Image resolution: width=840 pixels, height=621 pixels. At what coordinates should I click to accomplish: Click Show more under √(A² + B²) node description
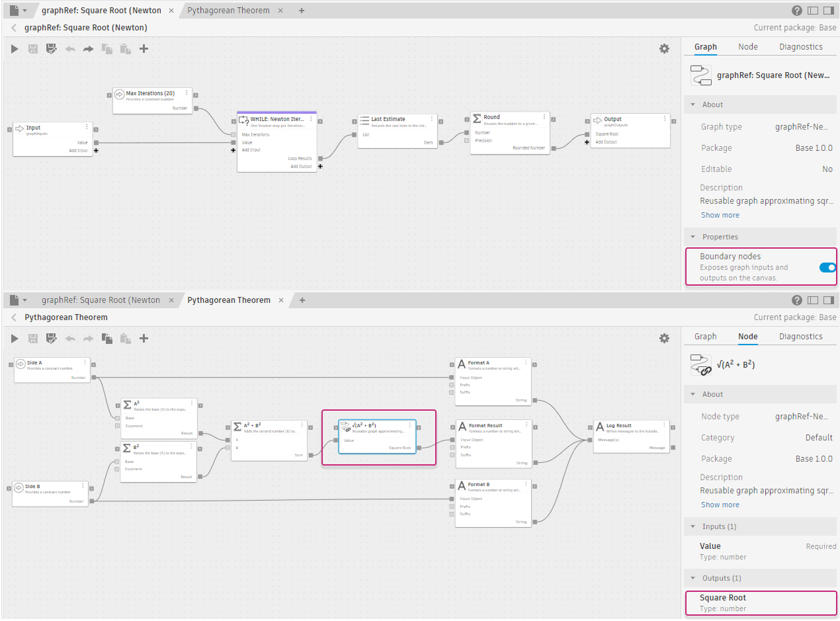(720, 505)
